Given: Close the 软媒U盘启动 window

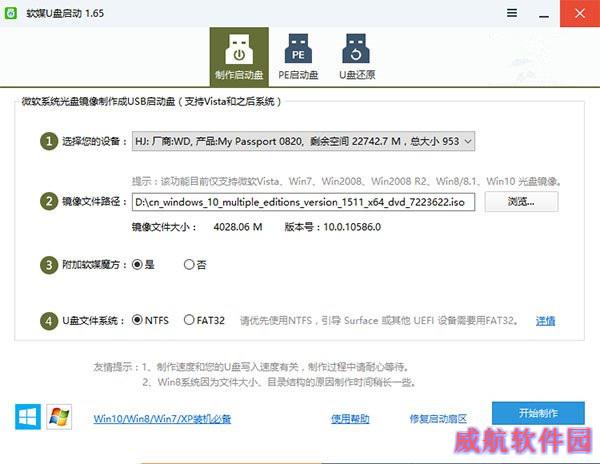Looking at the screenshot, I should 580,13.
